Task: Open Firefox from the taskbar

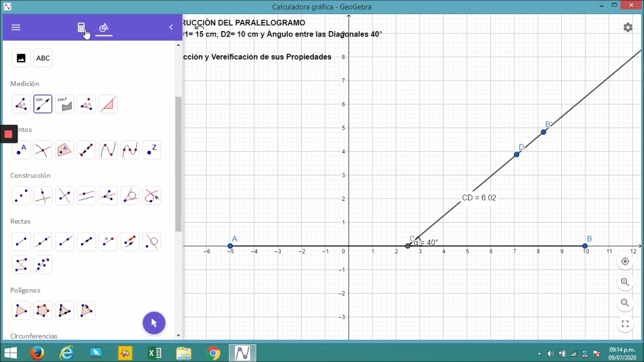Action: pos(37,353)
